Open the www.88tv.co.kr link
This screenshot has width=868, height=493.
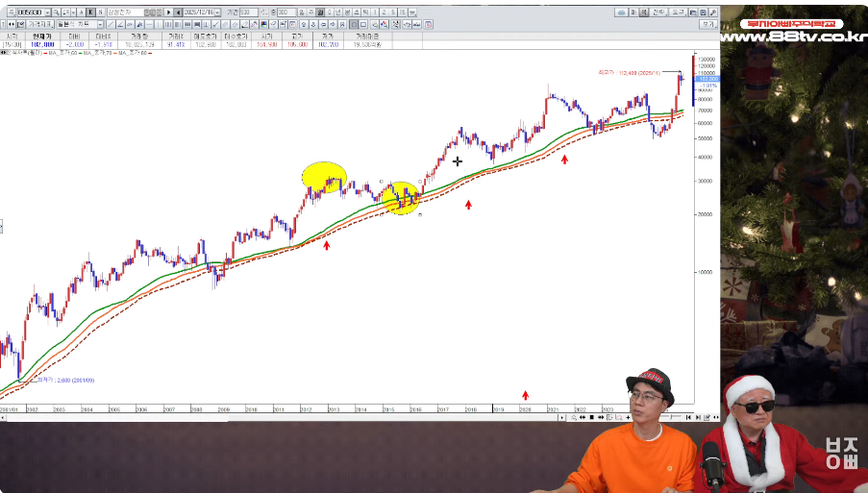tap(794, 37)
